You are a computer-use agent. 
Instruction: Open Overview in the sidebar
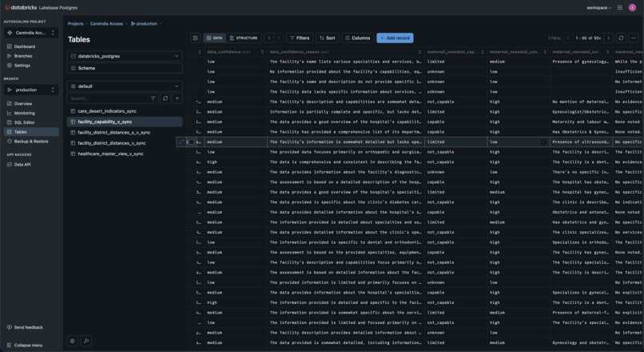(31, 104)
